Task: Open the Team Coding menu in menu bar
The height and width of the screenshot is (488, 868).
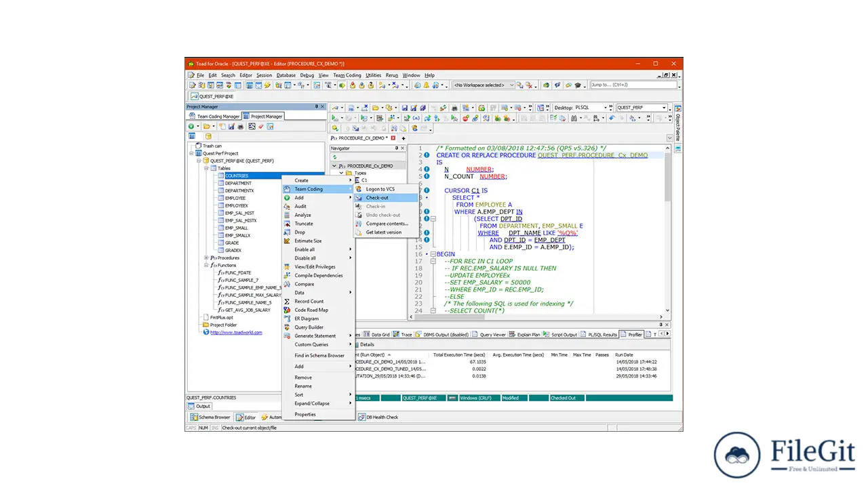Action: click(347, 75)
